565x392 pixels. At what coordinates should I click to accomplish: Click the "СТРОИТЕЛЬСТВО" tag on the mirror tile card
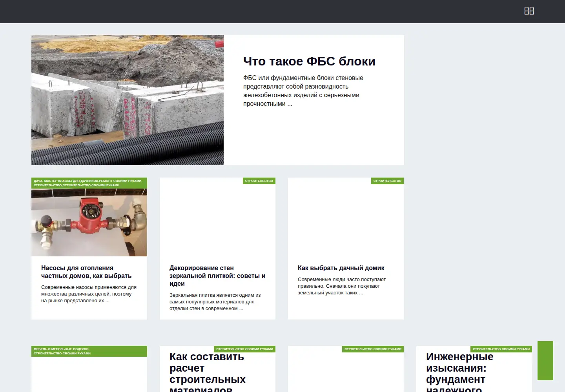coord(259,181)
